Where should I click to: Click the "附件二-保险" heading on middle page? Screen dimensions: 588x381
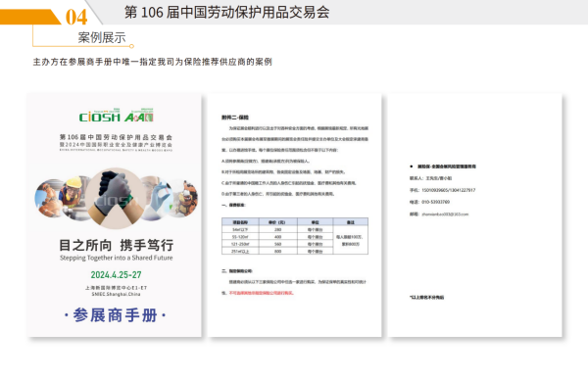click(235, 118)
